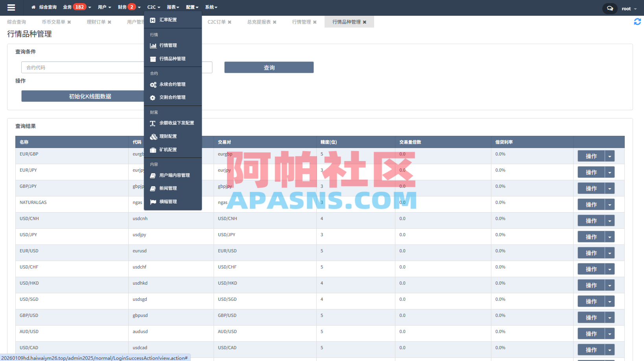This screenshot has height=361, width=644.
Task: Expand the 操作 dropdown arrow for USD/CNH row
Action: [x=610, y=221]
